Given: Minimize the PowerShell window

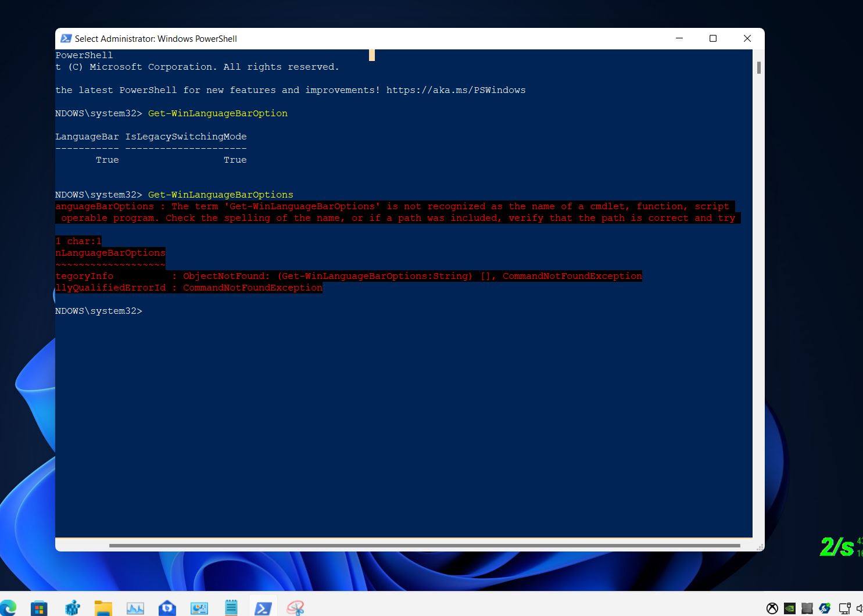Looking at the screenshot, I should (679, 38).
